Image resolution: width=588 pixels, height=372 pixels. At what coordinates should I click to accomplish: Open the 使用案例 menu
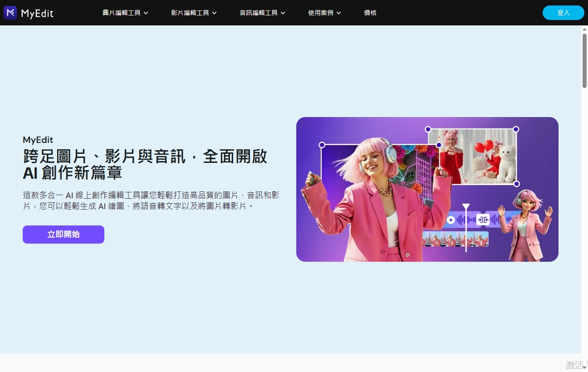click(324, 13)
